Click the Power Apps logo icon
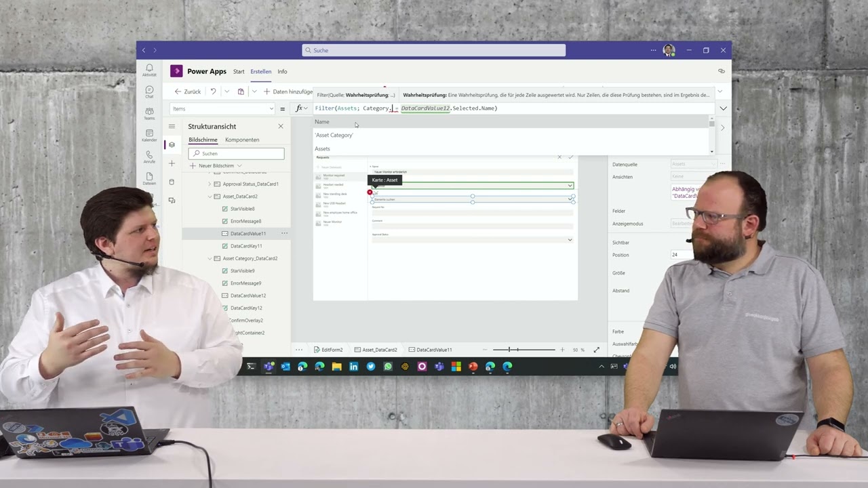 [176, 71]
